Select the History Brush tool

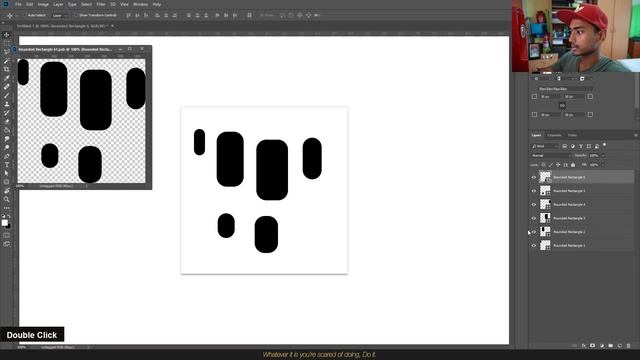(7, 113)
